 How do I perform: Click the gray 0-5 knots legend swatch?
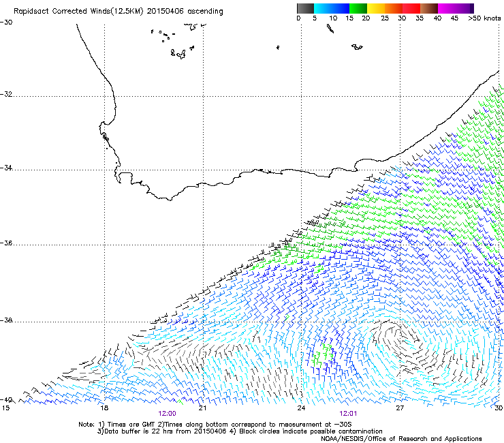[x=305, y=8]
